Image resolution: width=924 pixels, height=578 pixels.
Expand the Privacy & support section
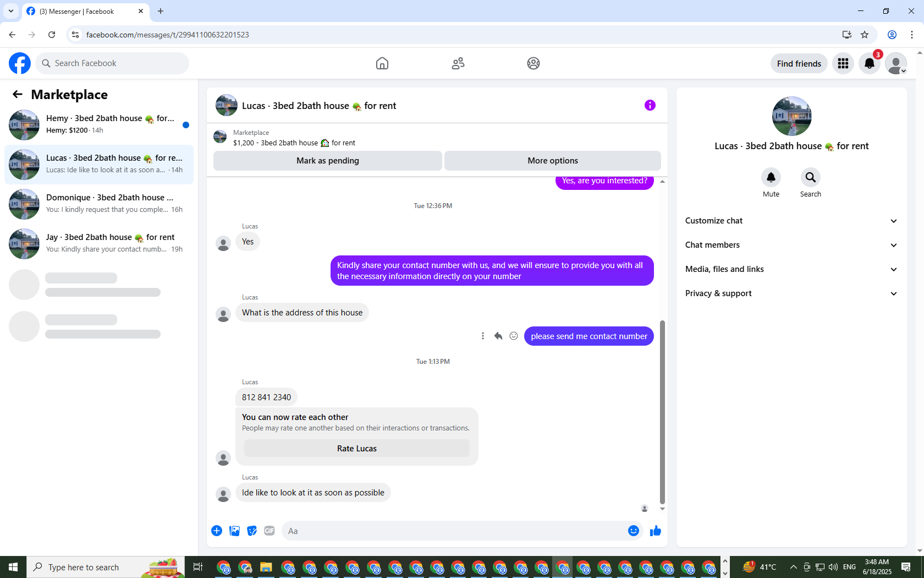coord(791,293)
